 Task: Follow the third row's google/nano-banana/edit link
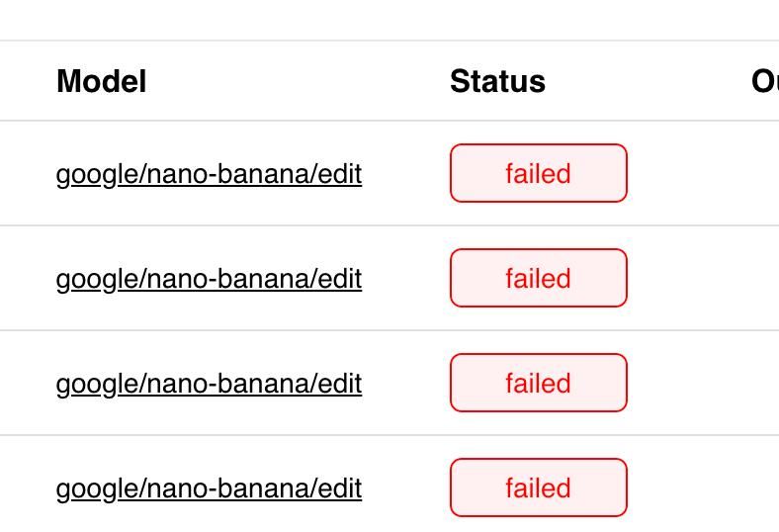(x=209, y=384)
